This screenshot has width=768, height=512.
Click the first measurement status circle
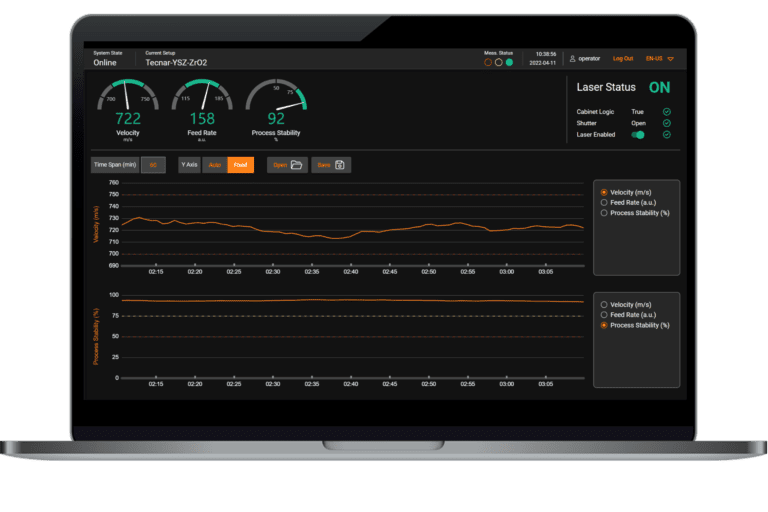point(488,62)
